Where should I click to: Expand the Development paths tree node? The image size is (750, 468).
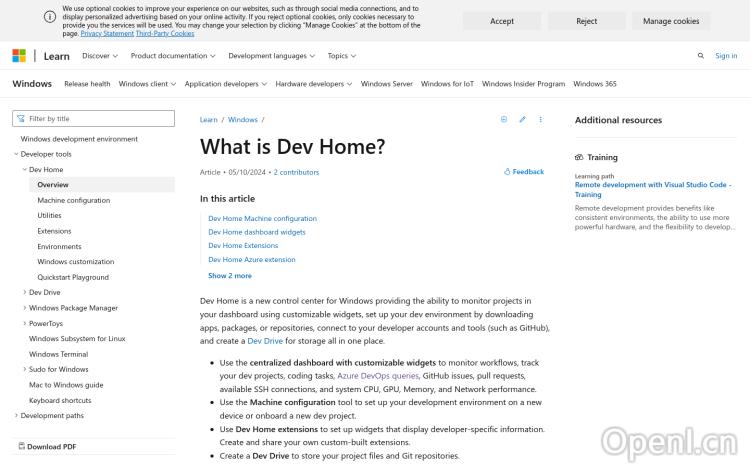pyautogui.click(x=16, y=415)
